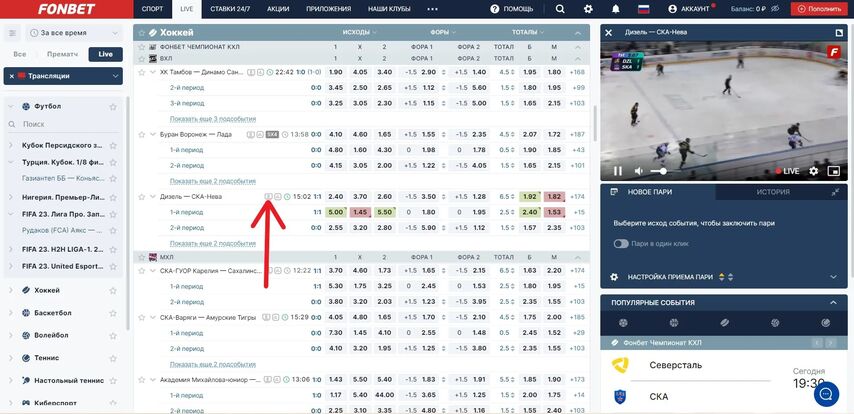Change language via Russian flag icon
This screenshot has width=854, height=414.
(644, 9)
